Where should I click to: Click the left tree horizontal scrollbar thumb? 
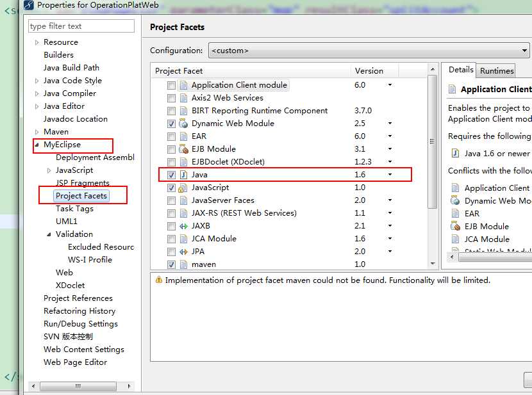pyautogui.click(x=78, y=386)
